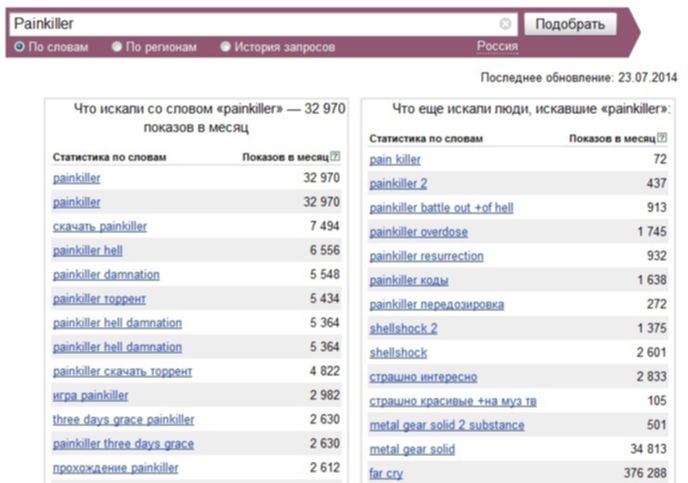Open the "painkiller скачать торрент" link
The image size is (688, 483).
pos(122,372)
